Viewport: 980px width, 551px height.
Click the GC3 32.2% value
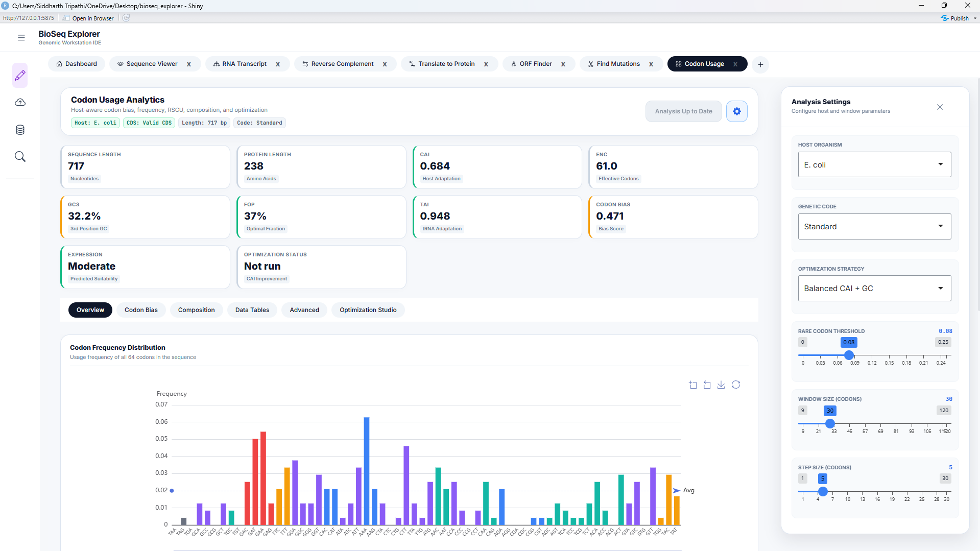point(84,216)
